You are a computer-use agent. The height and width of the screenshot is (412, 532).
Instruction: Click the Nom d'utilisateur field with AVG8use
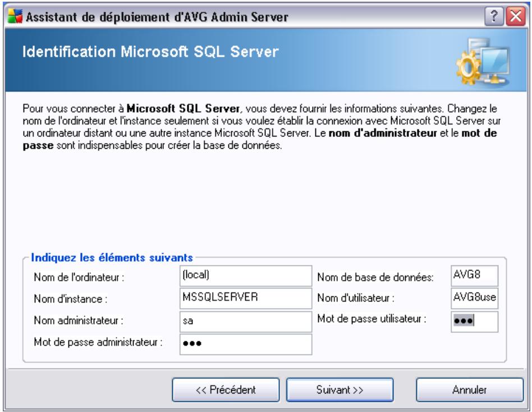coord(474,298)
